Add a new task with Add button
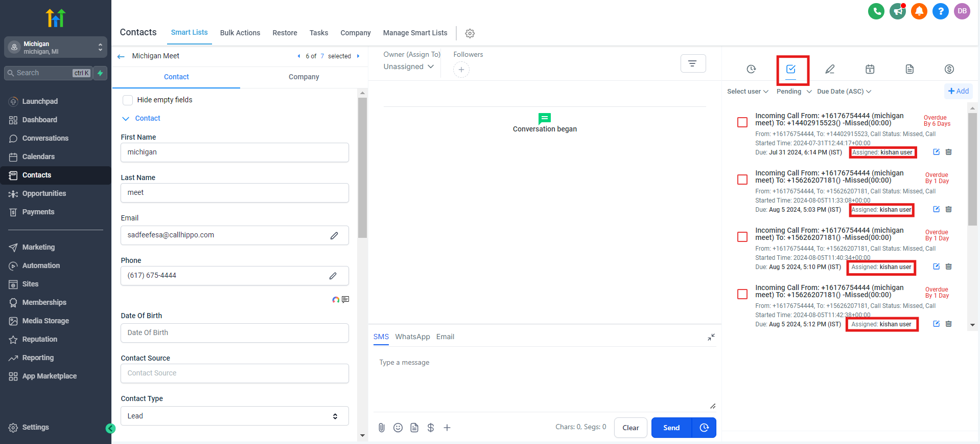Screen dimensions: 980x444 click(x=958, y=91)
